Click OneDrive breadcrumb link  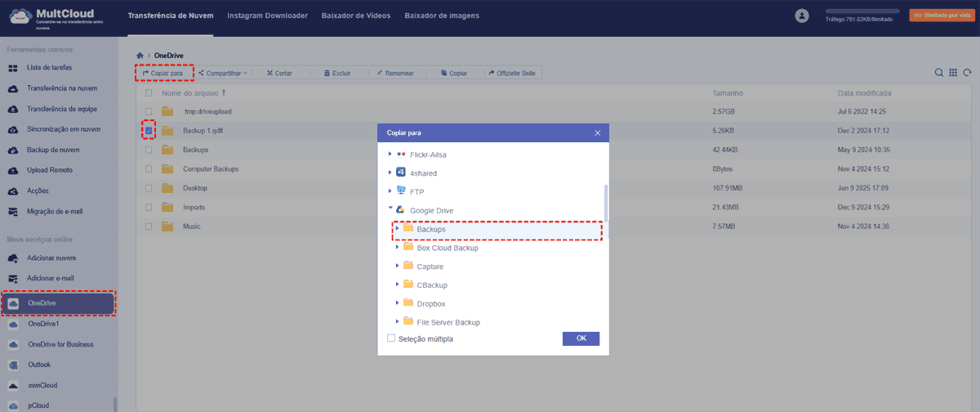pyautogui.click(x=169, y=56)
